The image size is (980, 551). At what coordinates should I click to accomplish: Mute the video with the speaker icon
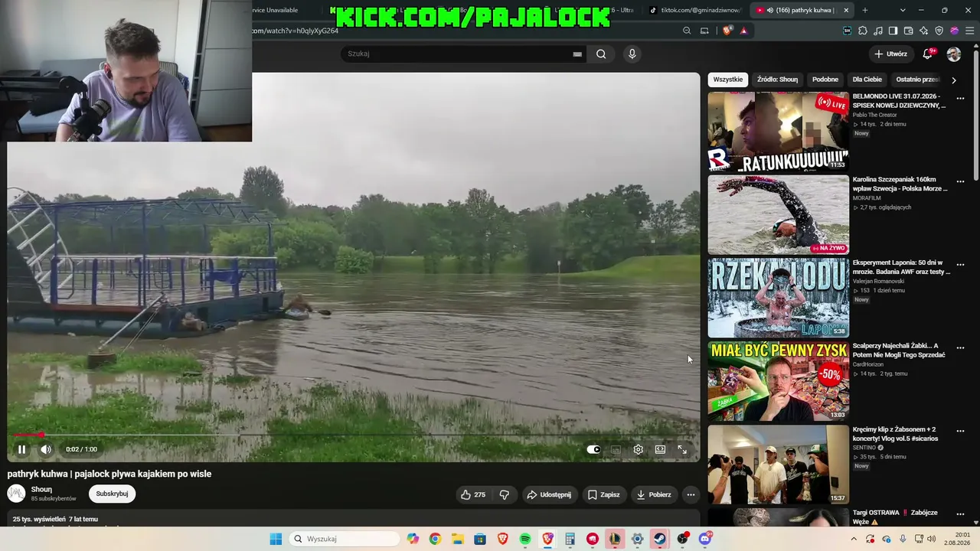point(46,449)
